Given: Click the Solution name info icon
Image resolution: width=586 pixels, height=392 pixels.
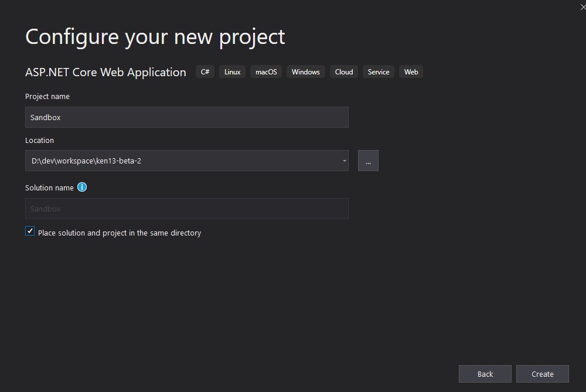Looking at the screenshot, I should [x=82, y=188].
